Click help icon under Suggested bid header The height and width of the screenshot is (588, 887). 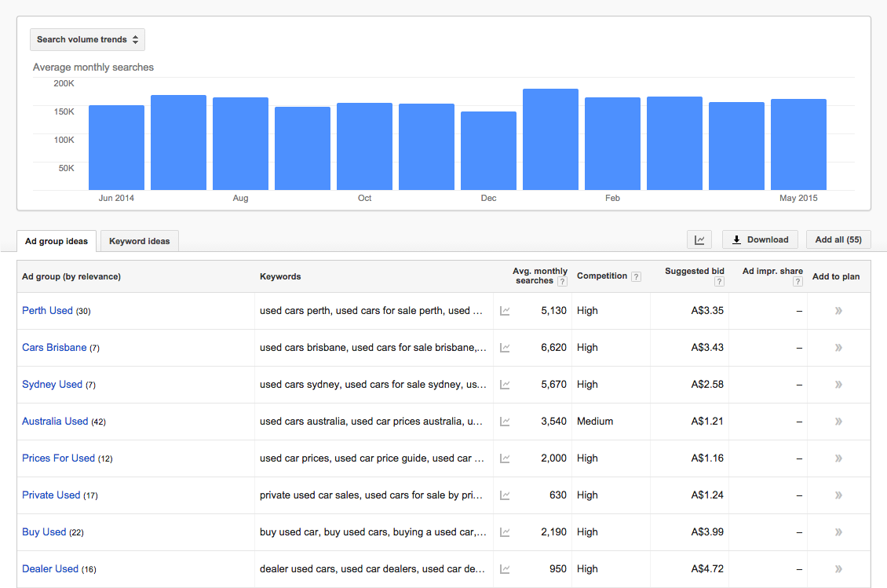pos(720,282)
